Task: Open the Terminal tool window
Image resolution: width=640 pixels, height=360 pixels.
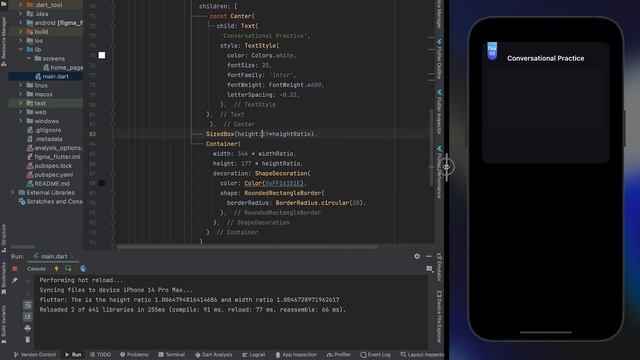Action: (171, 355)
